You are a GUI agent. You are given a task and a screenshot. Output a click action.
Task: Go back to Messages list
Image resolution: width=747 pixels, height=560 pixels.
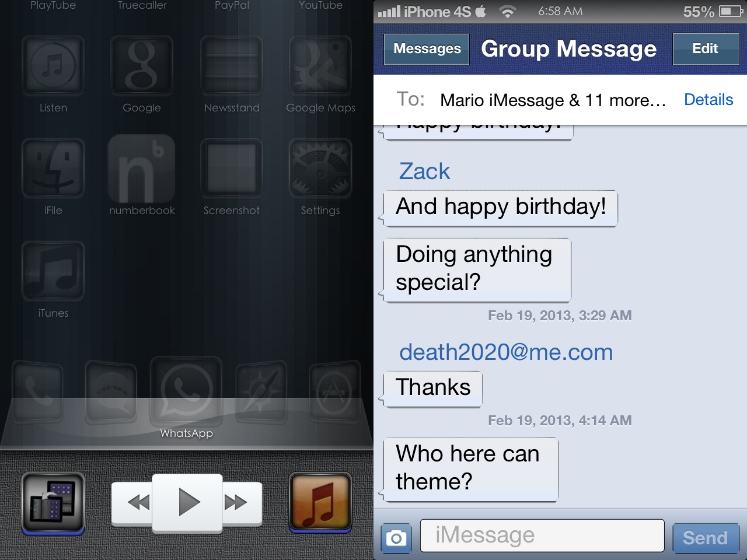(427, 49)
